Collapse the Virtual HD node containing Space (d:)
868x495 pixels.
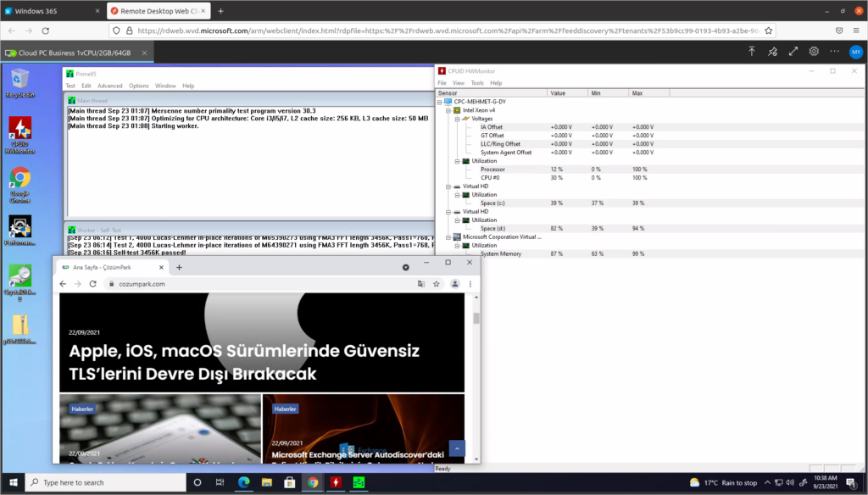[448, 212]
